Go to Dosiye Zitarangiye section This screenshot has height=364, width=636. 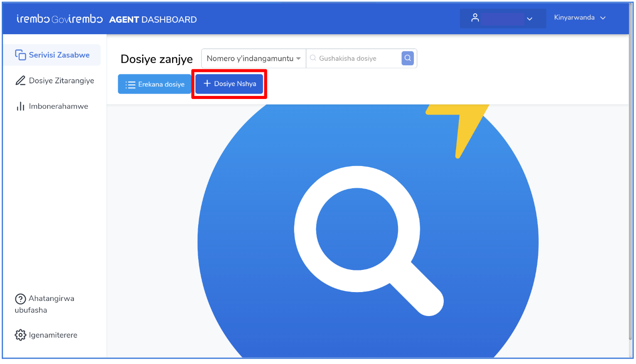click(55, 81)
